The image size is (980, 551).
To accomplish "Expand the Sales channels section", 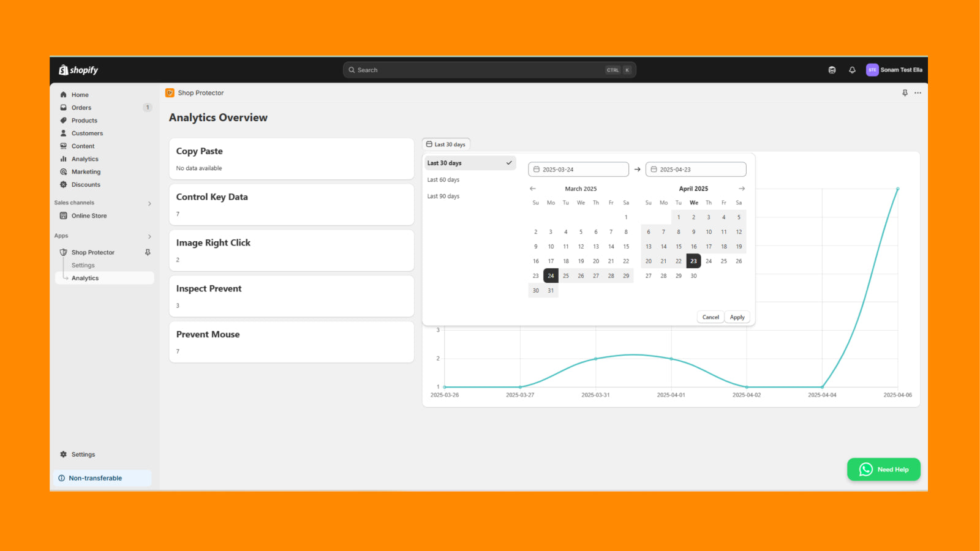I will [x=149, y=203].
